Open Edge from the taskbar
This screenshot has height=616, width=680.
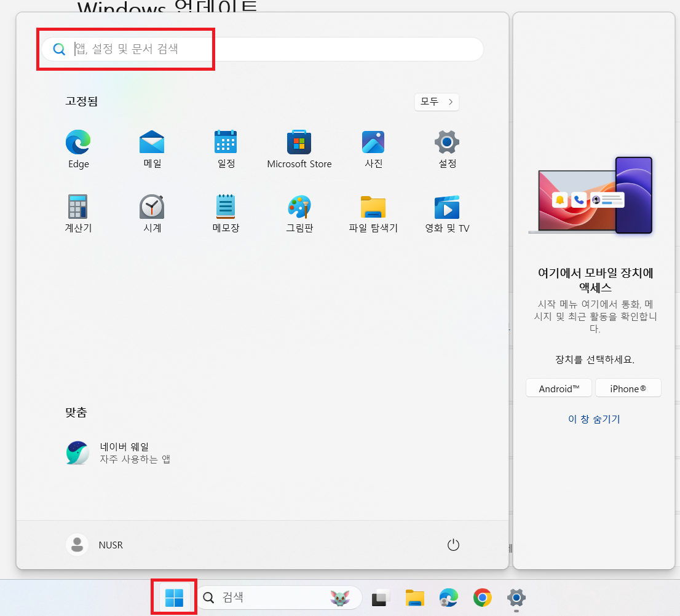(x=448, y=598)
